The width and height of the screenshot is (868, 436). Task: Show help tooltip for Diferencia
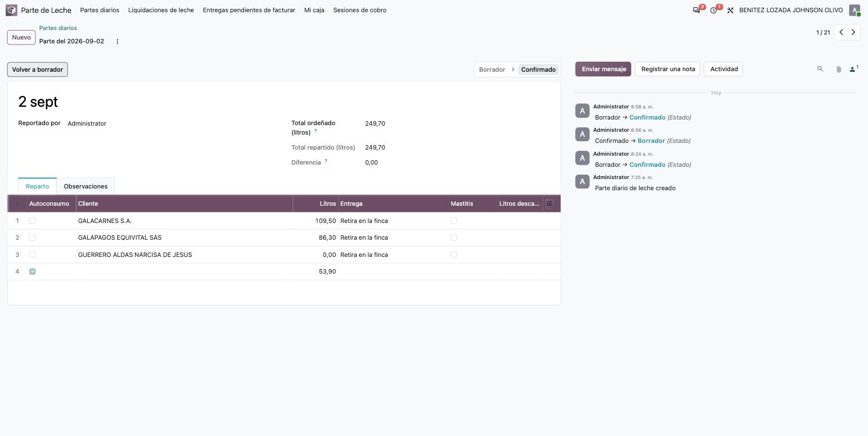point(326,161)
